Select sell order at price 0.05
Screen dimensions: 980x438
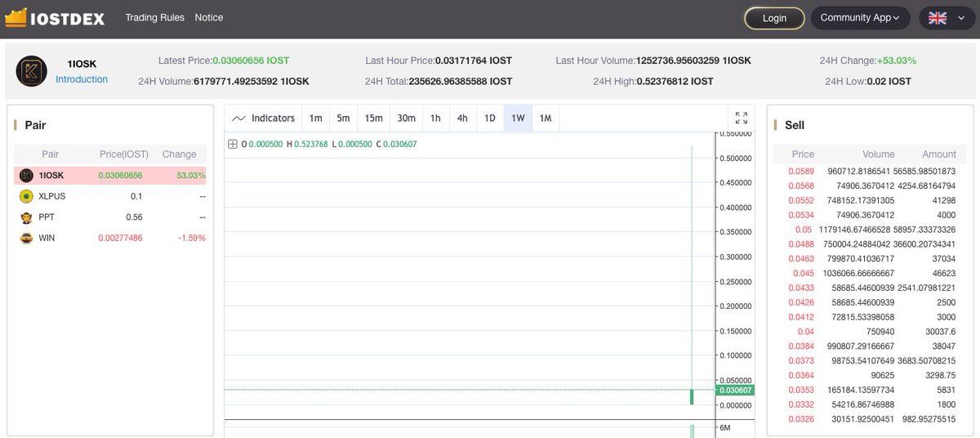871,230
